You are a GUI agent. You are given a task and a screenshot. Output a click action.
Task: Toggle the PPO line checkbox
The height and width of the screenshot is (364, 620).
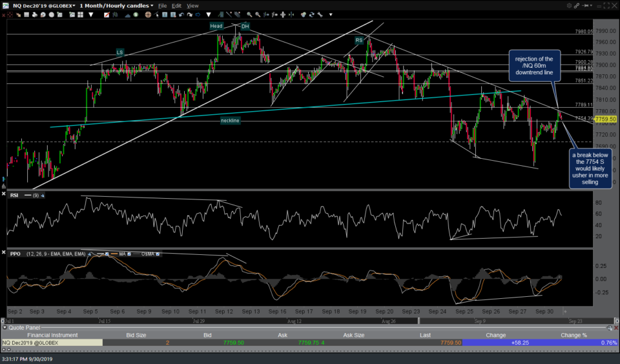click(107, 254)
